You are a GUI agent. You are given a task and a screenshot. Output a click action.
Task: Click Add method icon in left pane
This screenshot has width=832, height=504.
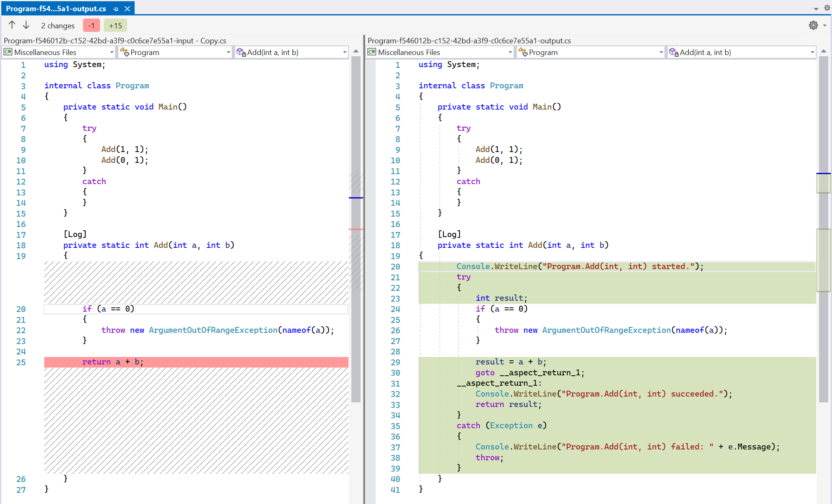click(241, 52)
